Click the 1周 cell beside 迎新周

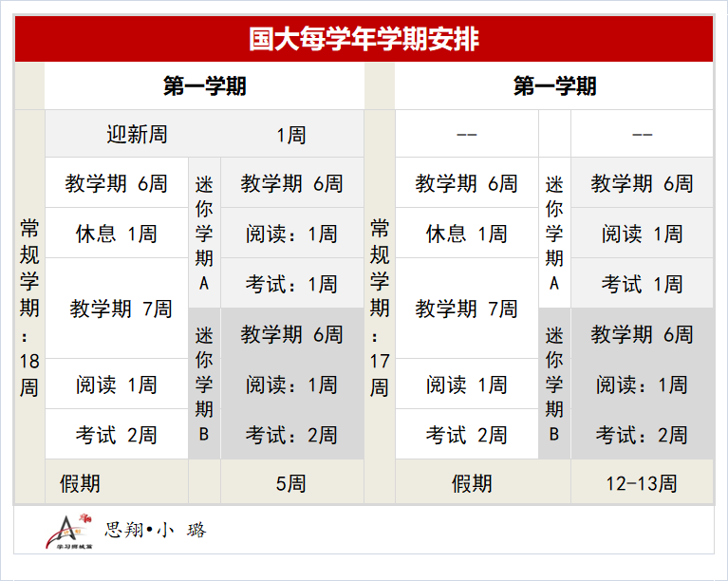(x=291, y=135)
